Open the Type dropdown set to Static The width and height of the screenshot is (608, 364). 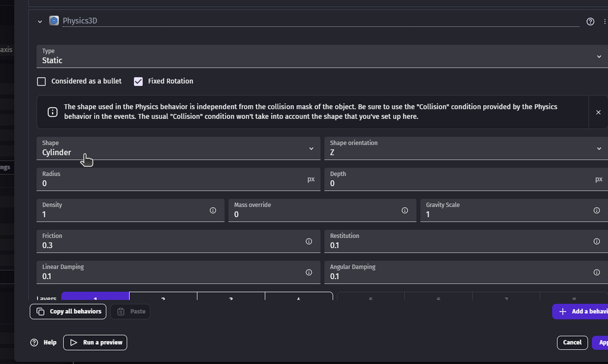tap(319, 56)
